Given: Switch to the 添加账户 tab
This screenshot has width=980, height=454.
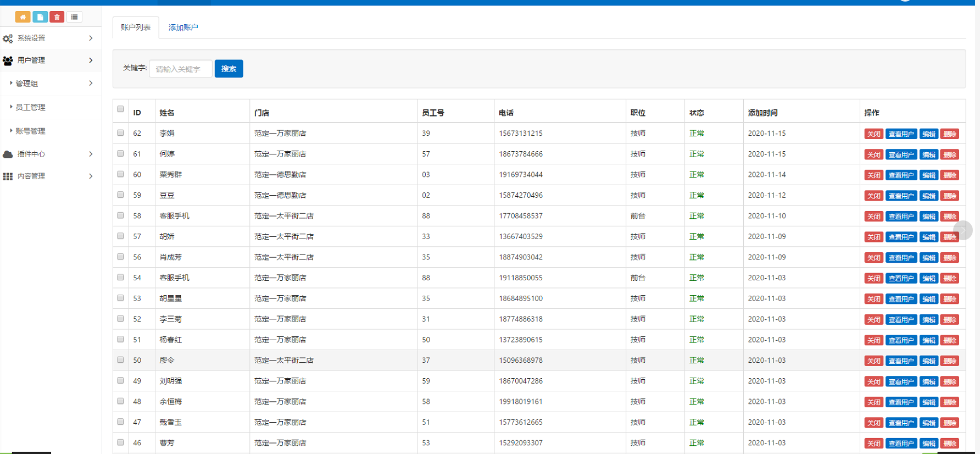Looking at the screenshot, I should [183, 27].
